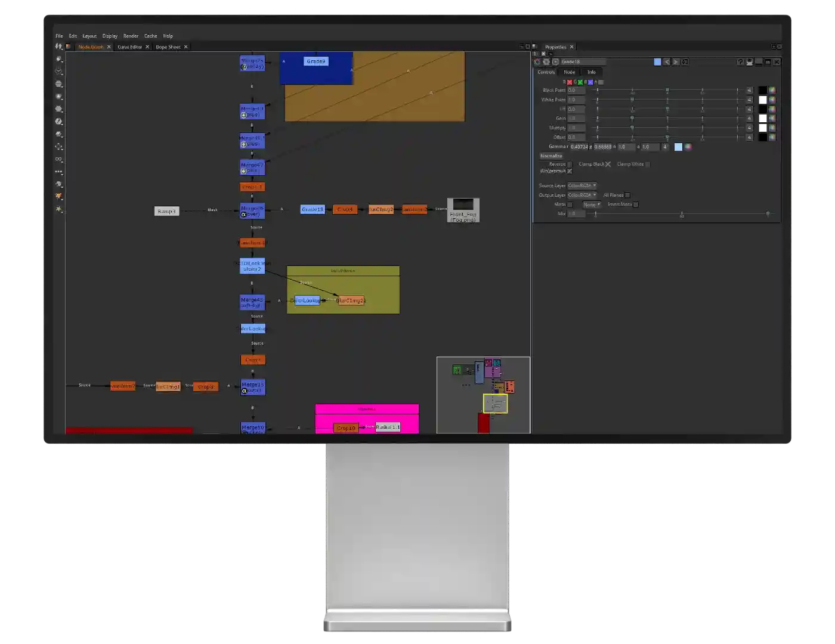835x644 pixels.
Task: Open the Mask None dropdown
Action: tap(592, 205)
